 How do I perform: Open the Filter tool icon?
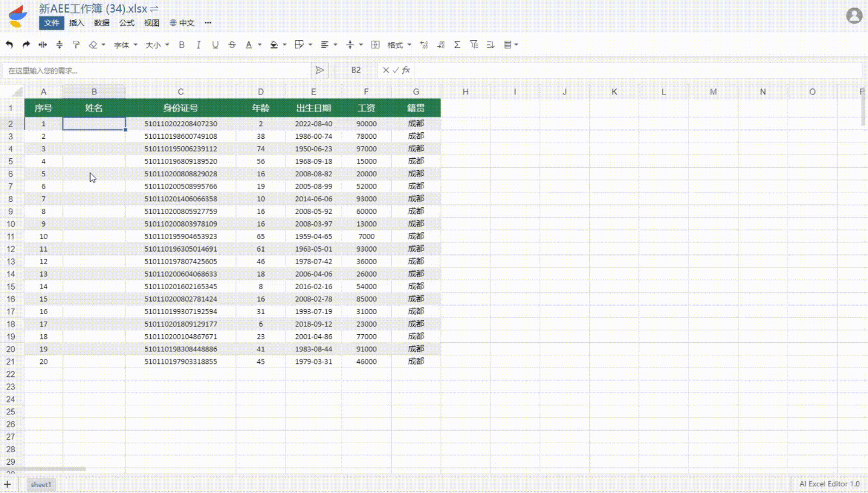pyautogui.click(x=474, y=44)
